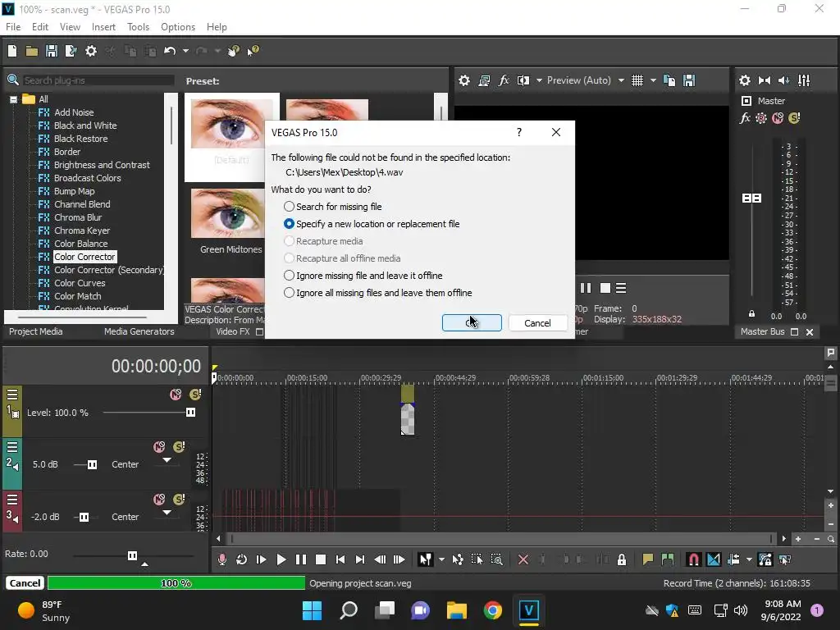Screen dimensions: 840x630
Task: Adjust track 2 volume slider at 5.0 dB
Action: 92,464
